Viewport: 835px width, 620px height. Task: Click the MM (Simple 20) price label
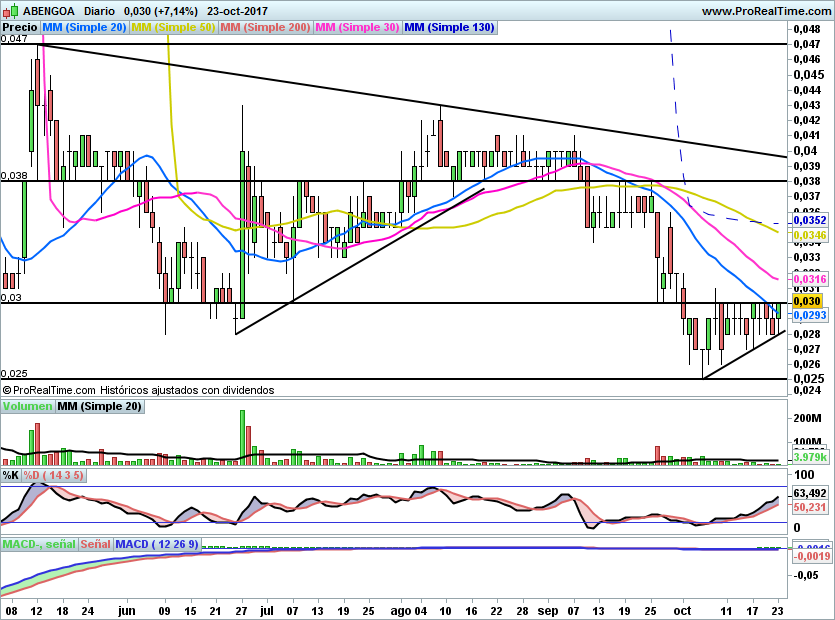[x=84, y=28]
